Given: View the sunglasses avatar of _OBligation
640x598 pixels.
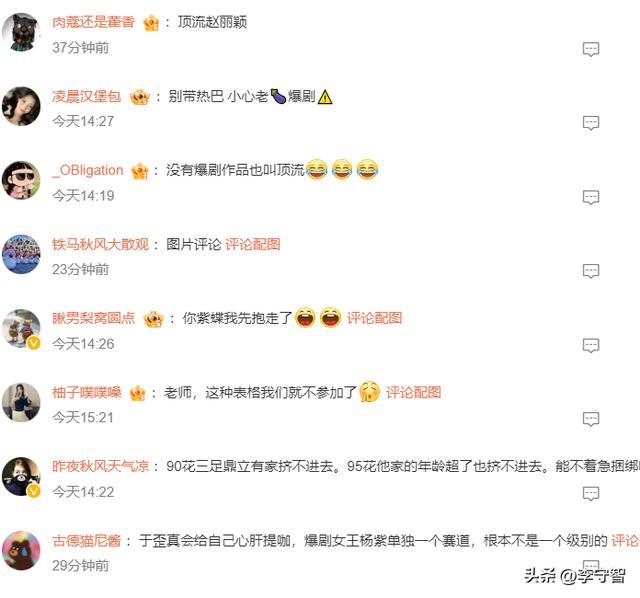Looking at the screenshot, I should tap(21, 180).
